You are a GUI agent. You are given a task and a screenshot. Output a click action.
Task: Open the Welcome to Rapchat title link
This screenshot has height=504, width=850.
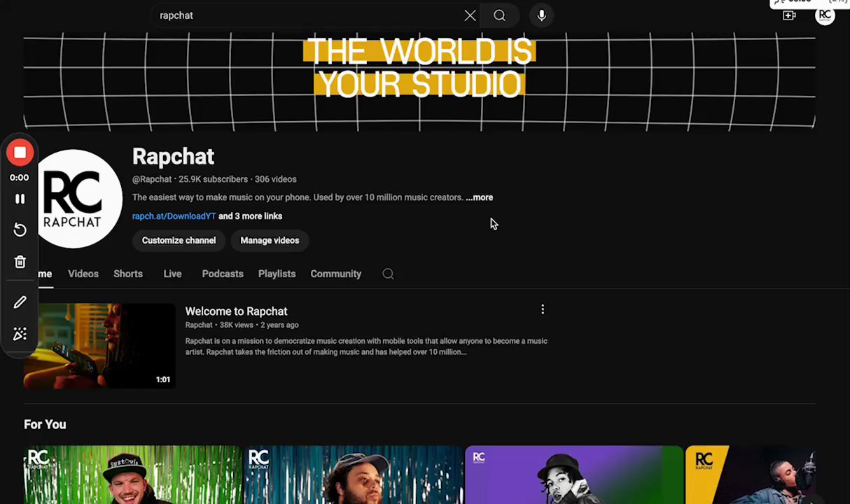pos(236,311)
